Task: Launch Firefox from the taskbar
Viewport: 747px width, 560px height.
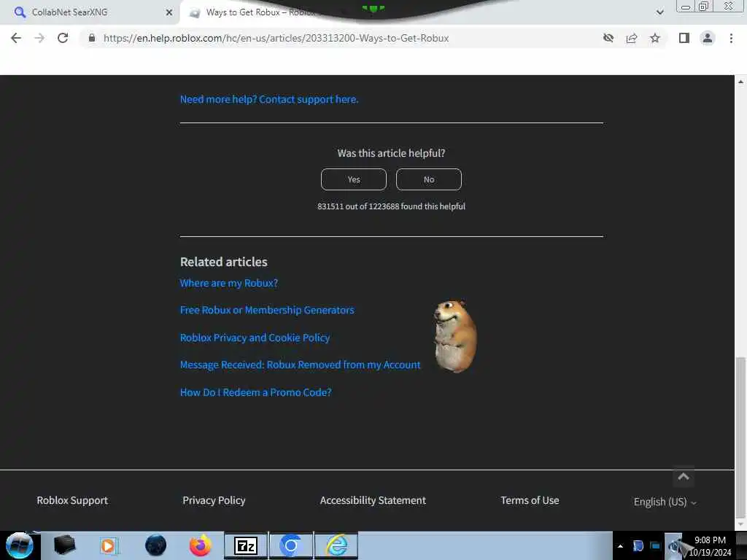Action: point(201,545)
